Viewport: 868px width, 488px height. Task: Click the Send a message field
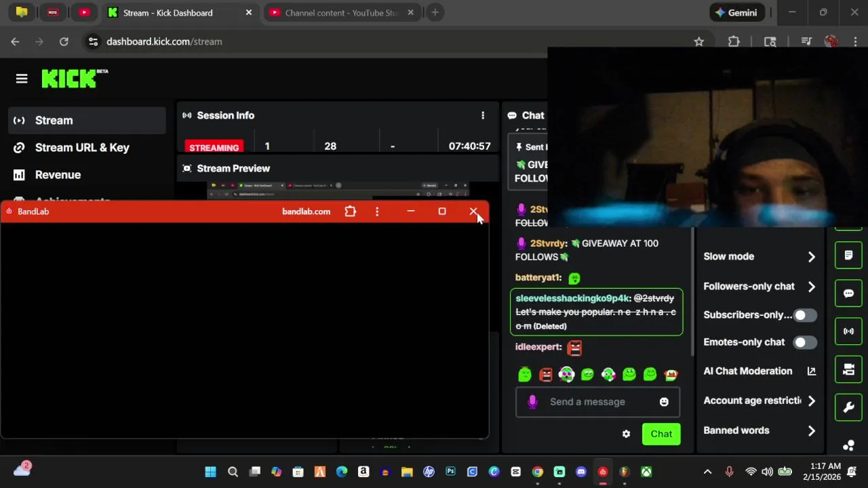click(597, 402)
